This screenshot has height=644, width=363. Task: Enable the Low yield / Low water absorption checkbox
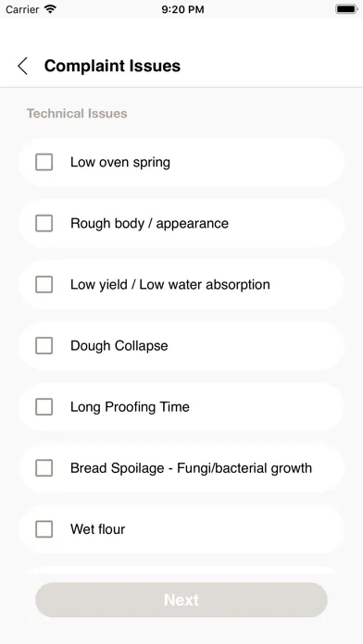[44, 285]
